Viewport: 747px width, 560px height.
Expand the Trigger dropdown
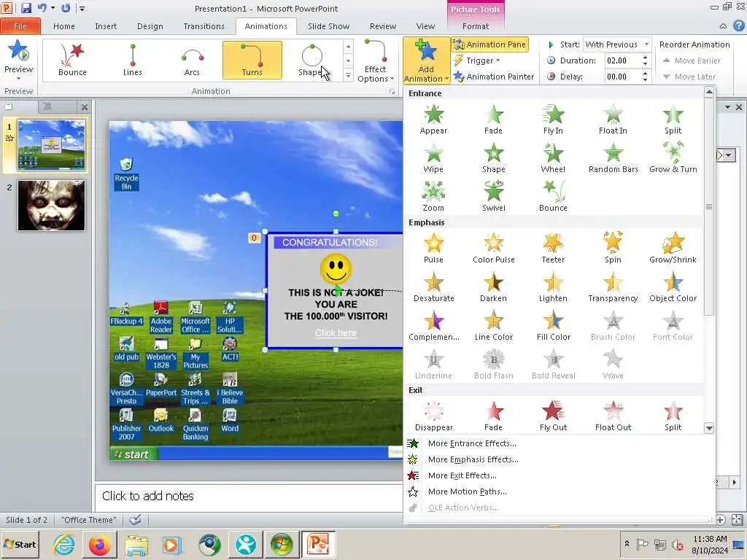click(477, 61)
